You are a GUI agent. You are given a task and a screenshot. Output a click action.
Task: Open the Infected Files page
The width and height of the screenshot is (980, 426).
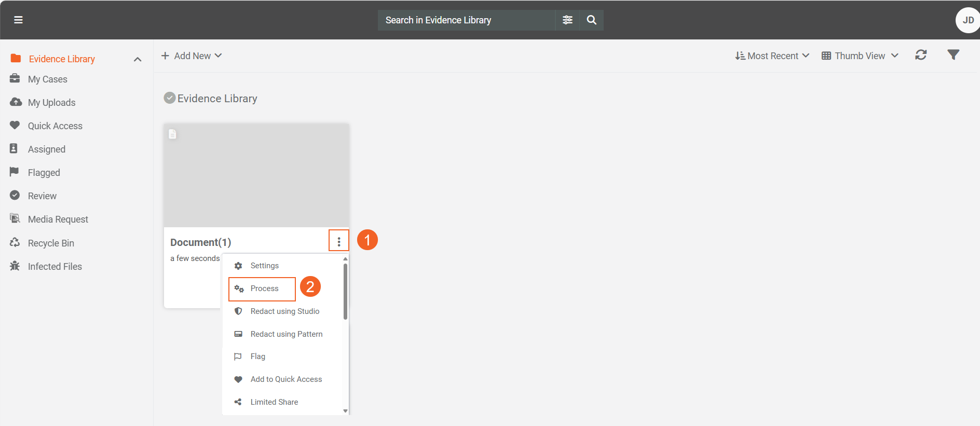coord(55,266)
